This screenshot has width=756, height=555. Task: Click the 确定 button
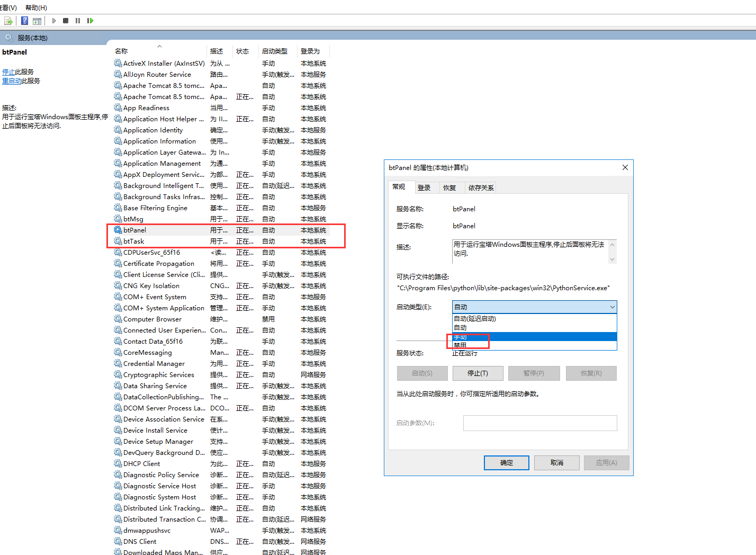[507, 463]
